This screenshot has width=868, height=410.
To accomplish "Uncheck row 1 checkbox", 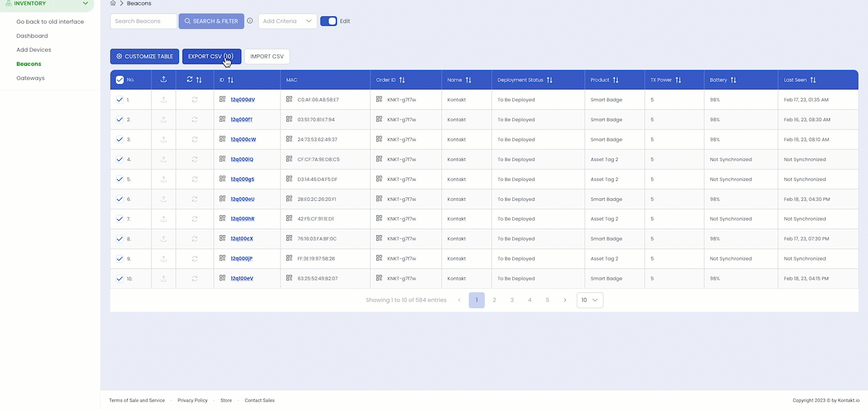I will (x=119, y=99).
